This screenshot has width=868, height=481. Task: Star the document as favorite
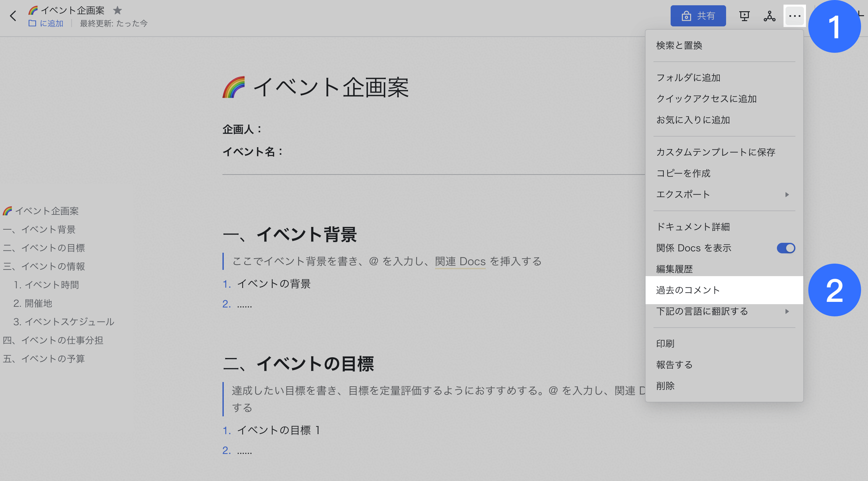coord(117,11)
